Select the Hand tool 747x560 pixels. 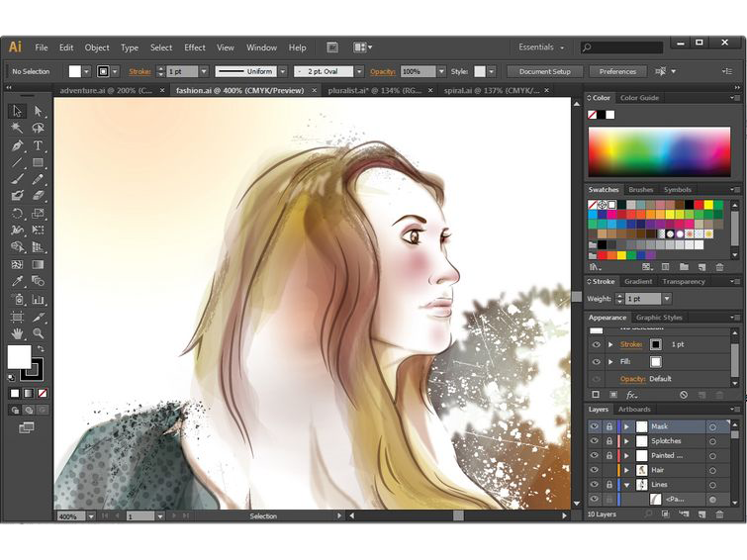17,333
